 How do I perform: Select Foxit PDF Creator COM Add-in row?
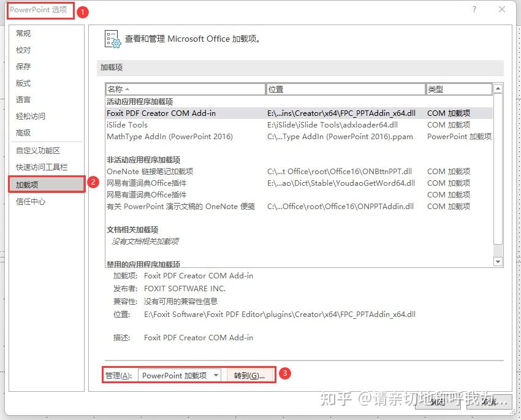tap(299, 113)
